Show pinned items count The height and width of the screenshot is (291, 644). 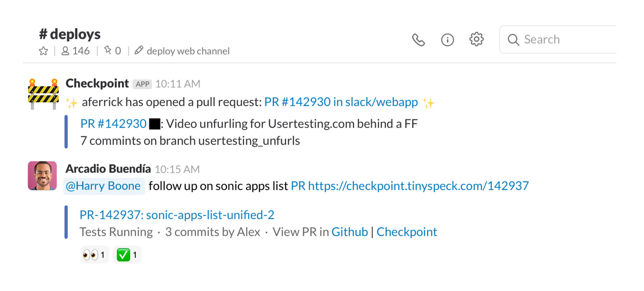[x=112, y=51]
